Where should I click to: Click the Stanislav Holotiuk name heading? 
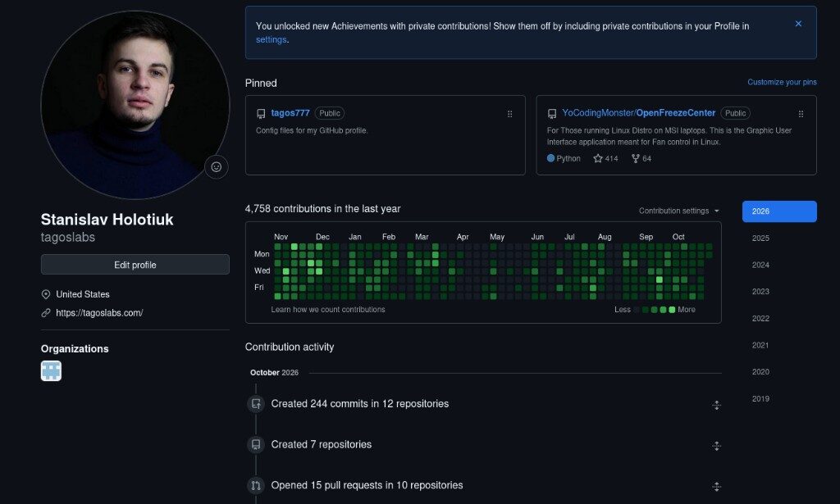pyautogui.click(x=107, y=220)
